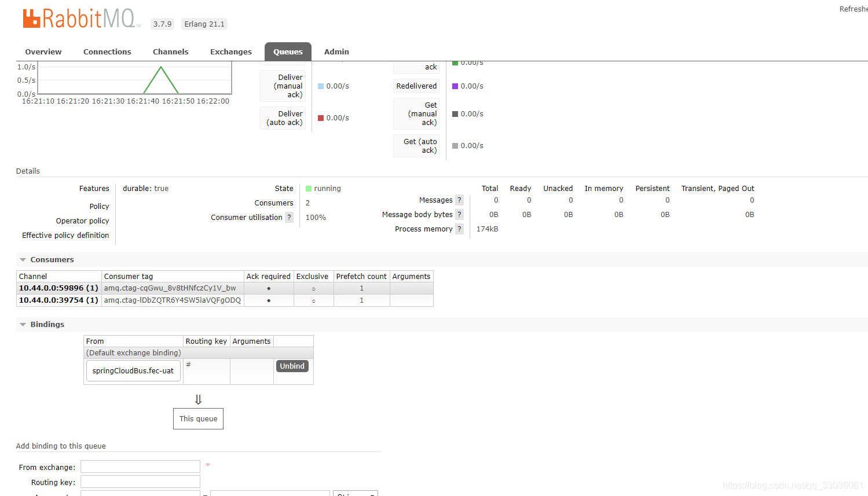Click the From exchange input field
Screen dimensions: 868x496
(140, 466)
